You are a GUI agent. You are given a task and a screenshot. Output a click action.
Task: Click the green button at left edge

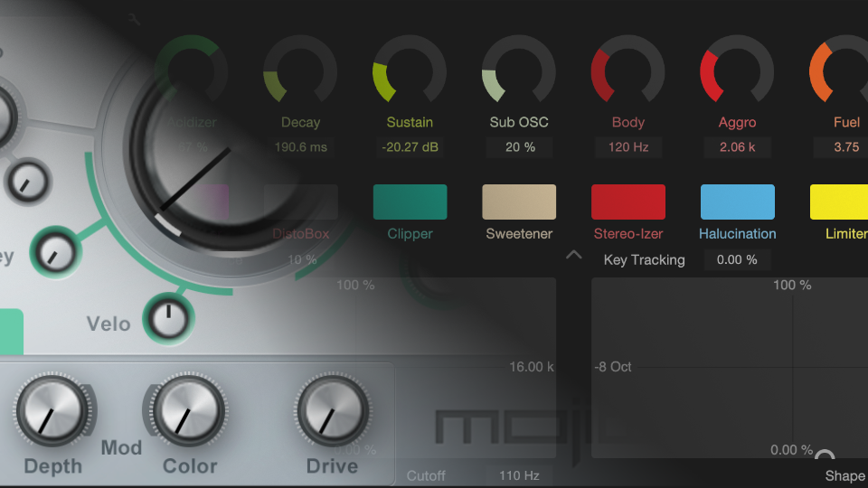point(11,332)
